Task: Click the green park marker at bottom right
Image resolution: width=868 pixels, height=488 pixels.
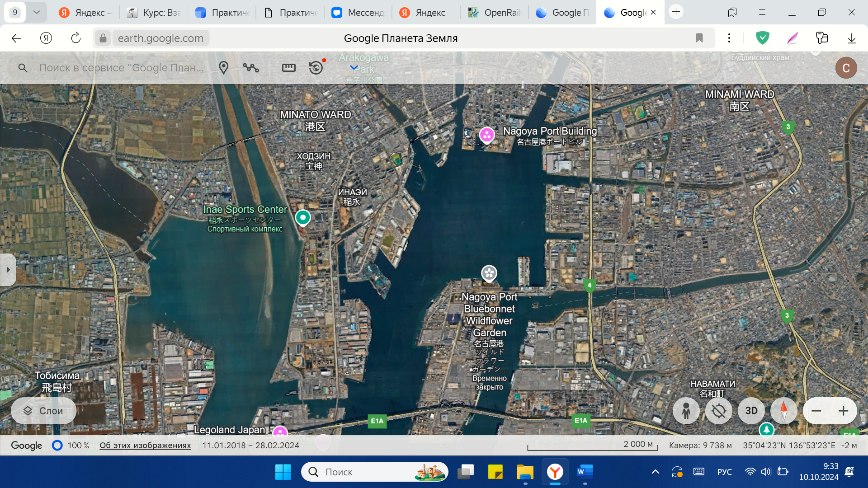Action: click(766, 429)
